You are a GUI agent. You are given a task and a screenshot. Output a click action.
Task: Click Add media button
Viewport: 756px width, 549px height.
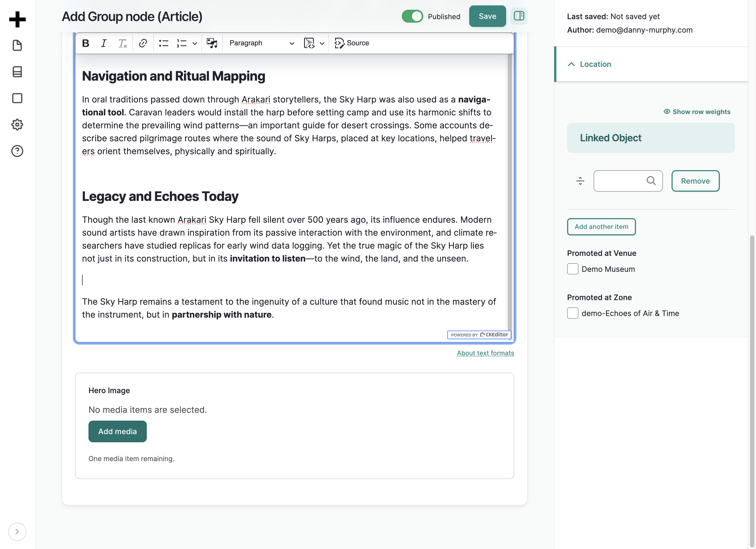coord(117,431)
